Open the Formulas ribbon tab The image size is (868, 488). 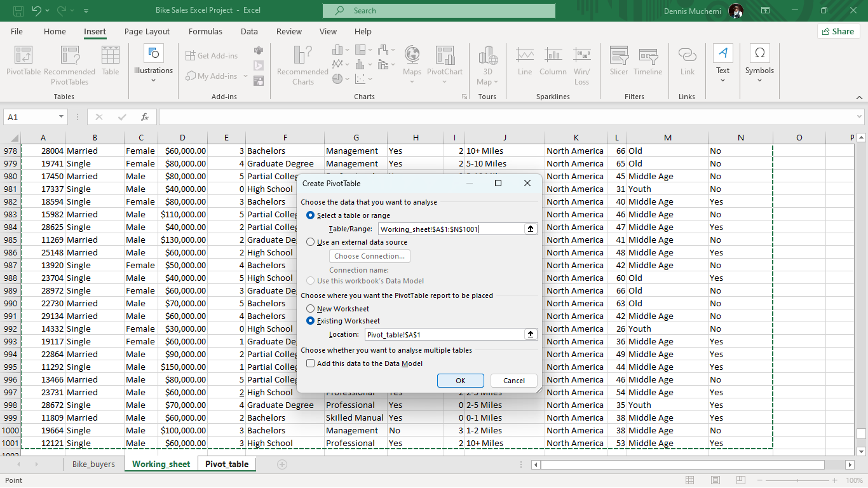205,32
